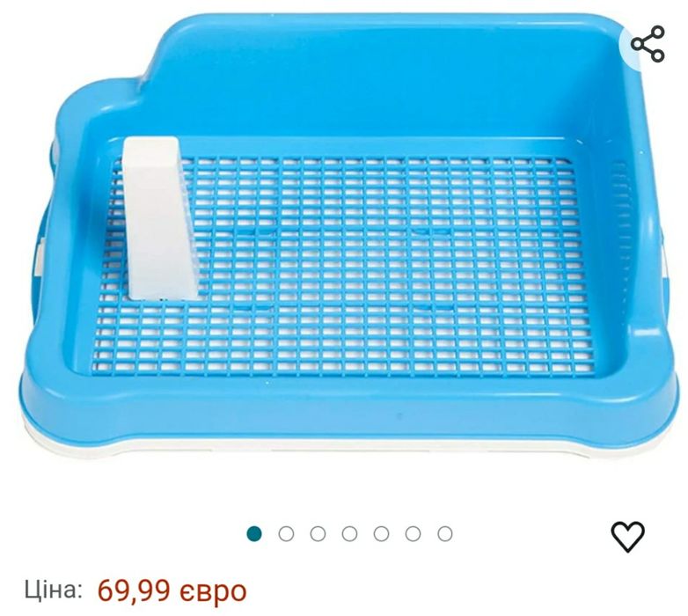Click the side clip on the tray's left edge
The image size is (688, 616).
[x=40, y=260]
